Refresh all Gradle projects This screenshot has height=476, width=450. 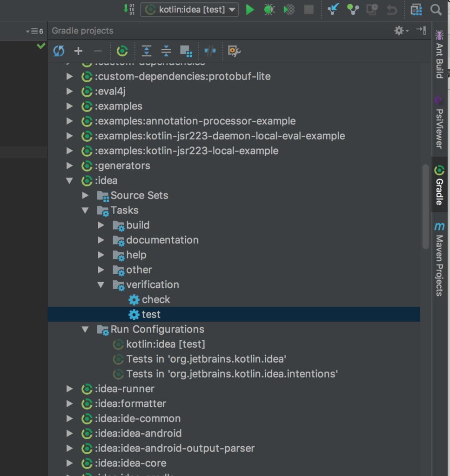[59, 51]
